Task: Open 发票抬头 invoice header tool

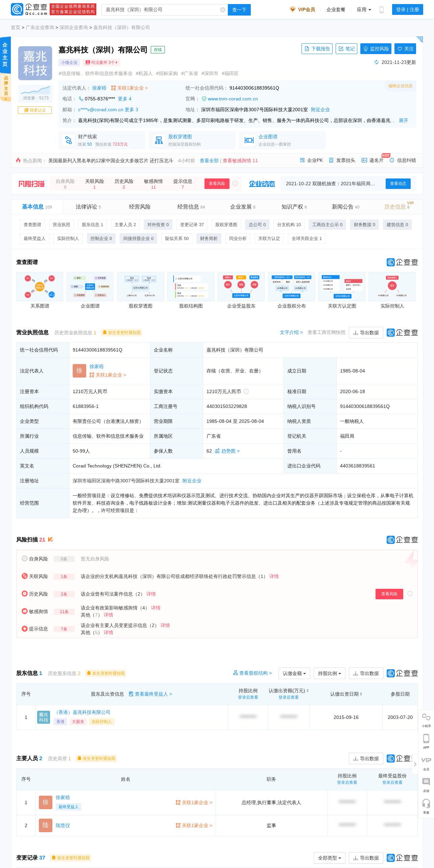Action: [x=342, y=161]
